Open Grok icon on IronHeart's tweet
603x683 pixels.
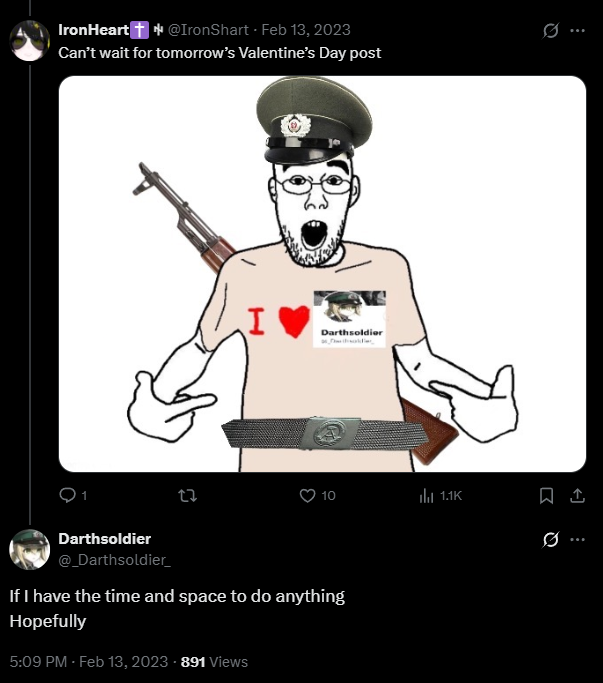click(x=550, y=30)
